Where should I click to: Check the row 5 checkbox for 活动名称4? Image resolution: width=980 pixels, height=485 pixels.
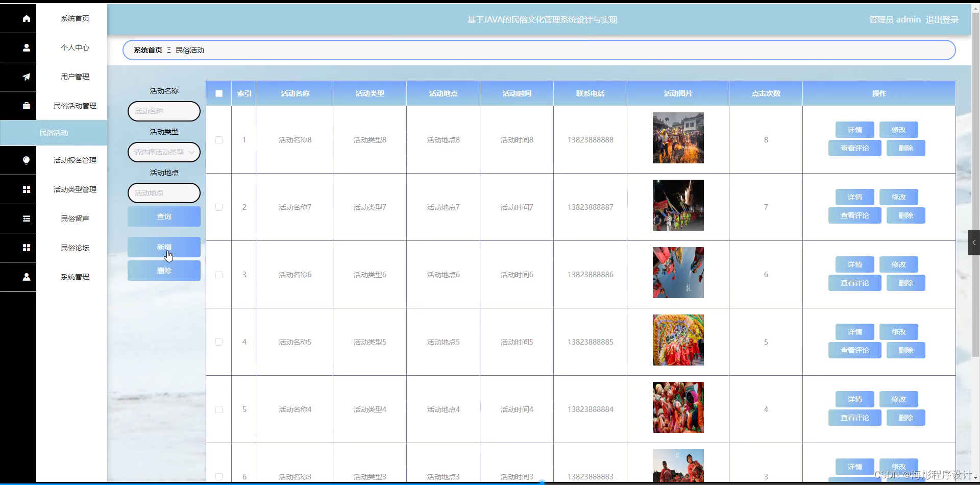coord(219,409)
